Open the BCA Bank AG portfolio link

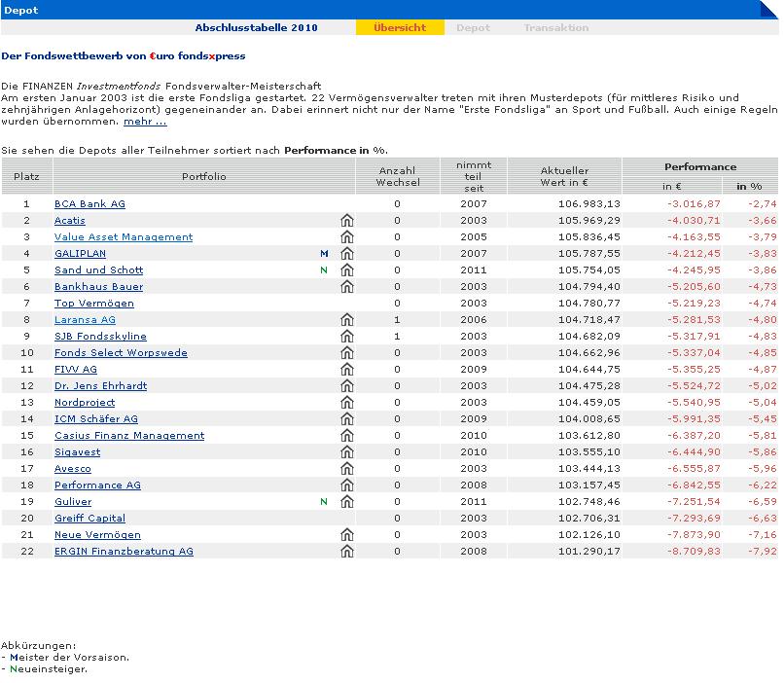click(x=89, y=204)
